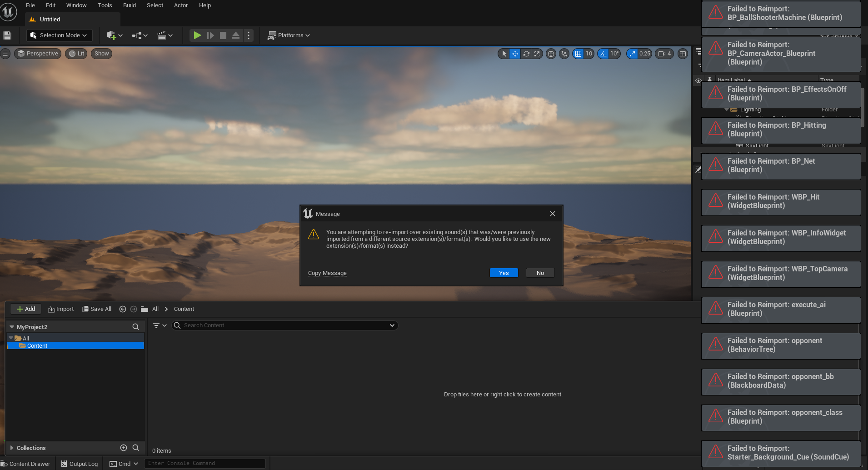Activate the Rotate tool in viewport
868x470 pixels.
[x=526, y=54]
